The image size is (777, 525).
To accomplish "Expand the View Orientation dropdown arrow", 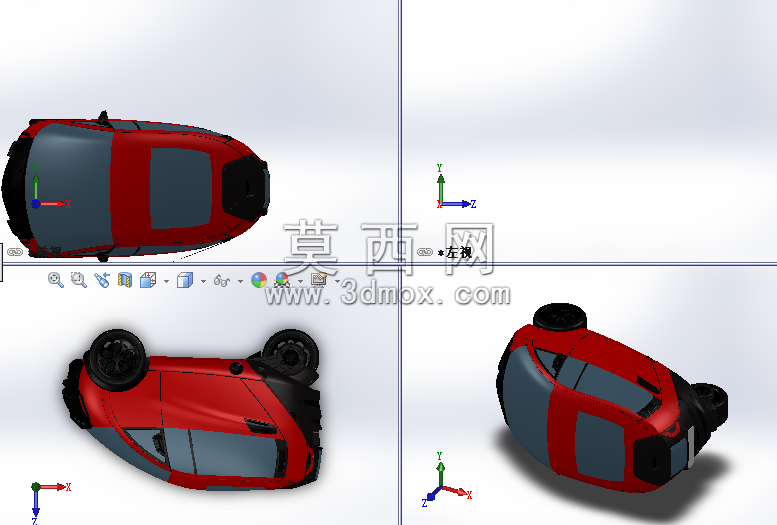I will [166, 282].
